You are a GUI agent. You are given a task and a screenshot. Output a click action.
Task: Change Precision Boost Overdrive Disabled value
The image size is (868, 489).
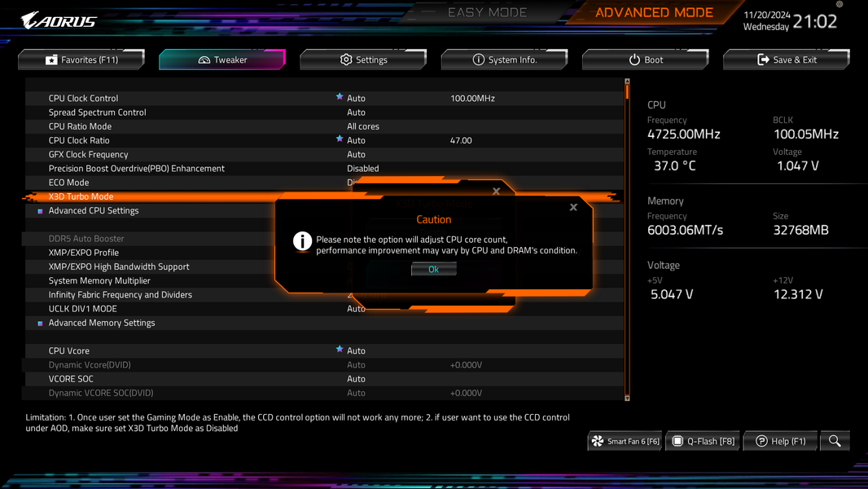point(363,169)
